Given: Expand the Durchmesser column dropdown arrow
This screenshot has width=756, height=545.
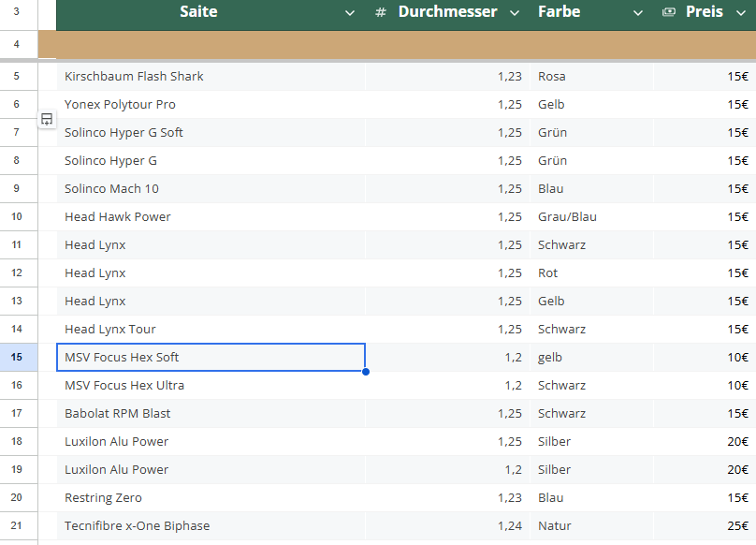Looking at the screenshot, I should pyautogui.click(x=514, y=13).
